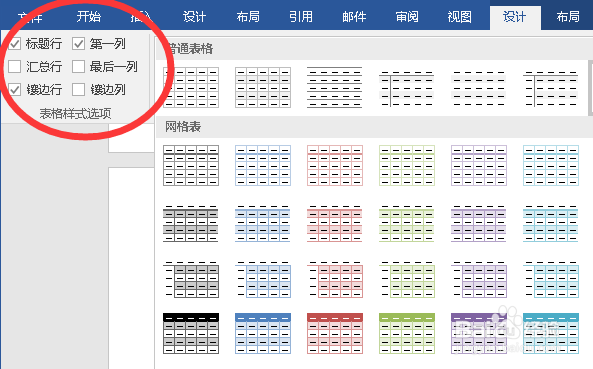593x369 pixels.
Task: Select the black light grid table style
Action: pyautogui.click(x=191, y=165)
